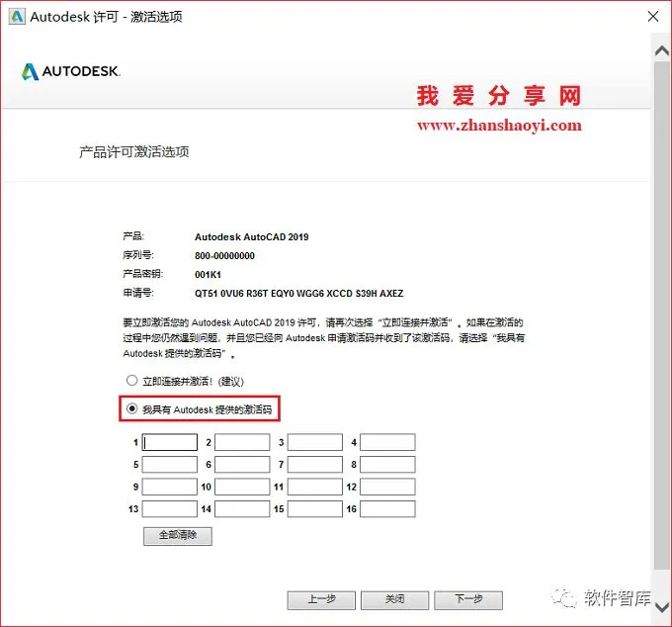Image resolution: width=672 pixels, height=627 pixels.
Task: Click activation code field 7
Action: [x=315, y=465]
